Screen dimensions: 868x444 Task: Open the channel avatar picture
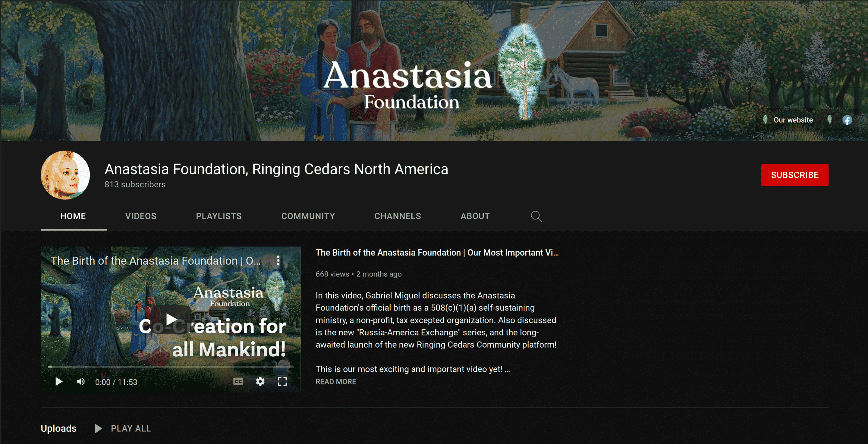click(x=65, y=175)
